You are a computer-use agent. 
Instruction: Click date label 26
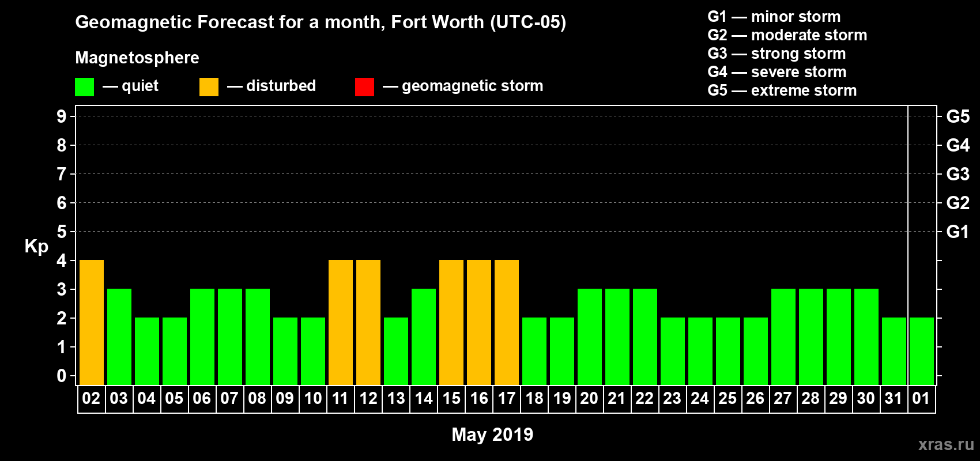tap(755, 399)
